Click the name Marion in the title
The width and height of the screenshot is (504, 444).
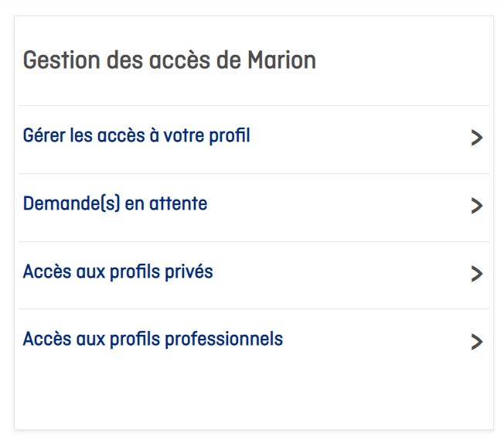click(281, 60)
